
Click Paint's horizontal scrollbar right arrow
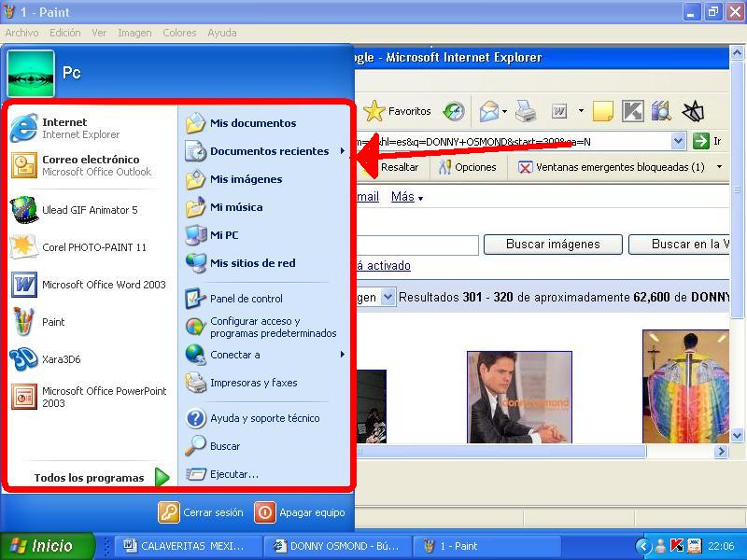click(x=722, y=451)
